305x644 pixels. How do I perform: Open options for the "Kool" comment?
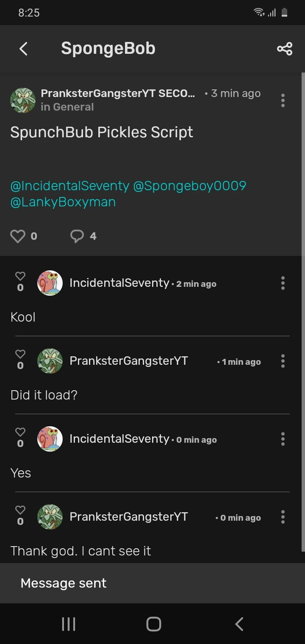point(283,283)
